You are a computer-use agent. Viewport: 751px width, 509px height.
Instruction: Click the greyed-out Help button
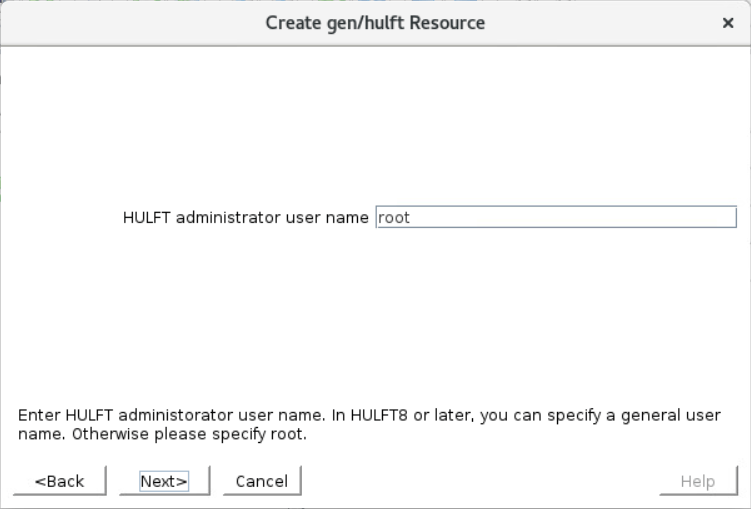698,481
